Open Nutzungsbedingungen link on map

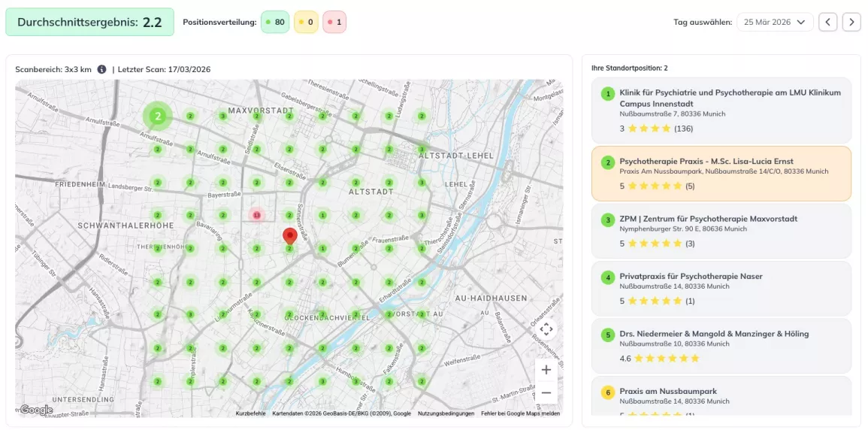click(x=446, y=413)
